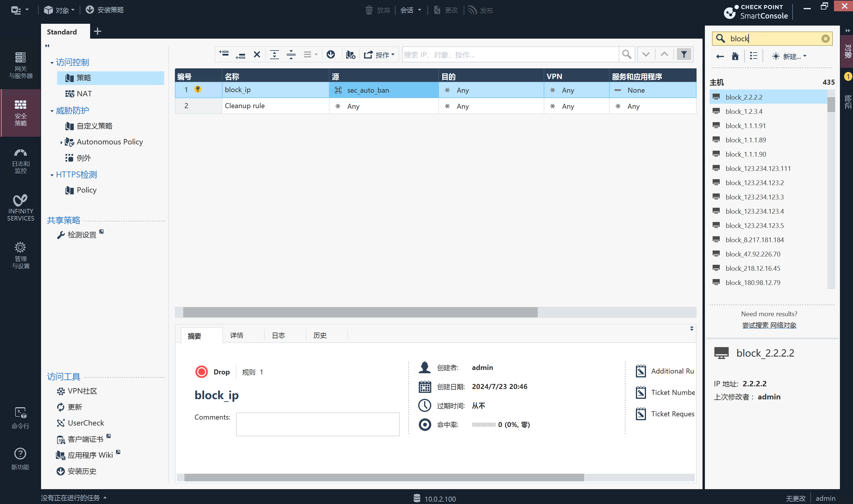Image resolution: width=853 pixels, height=504 pixels.
Task: Click the delete rule X icon
Action: coord(257,54)
